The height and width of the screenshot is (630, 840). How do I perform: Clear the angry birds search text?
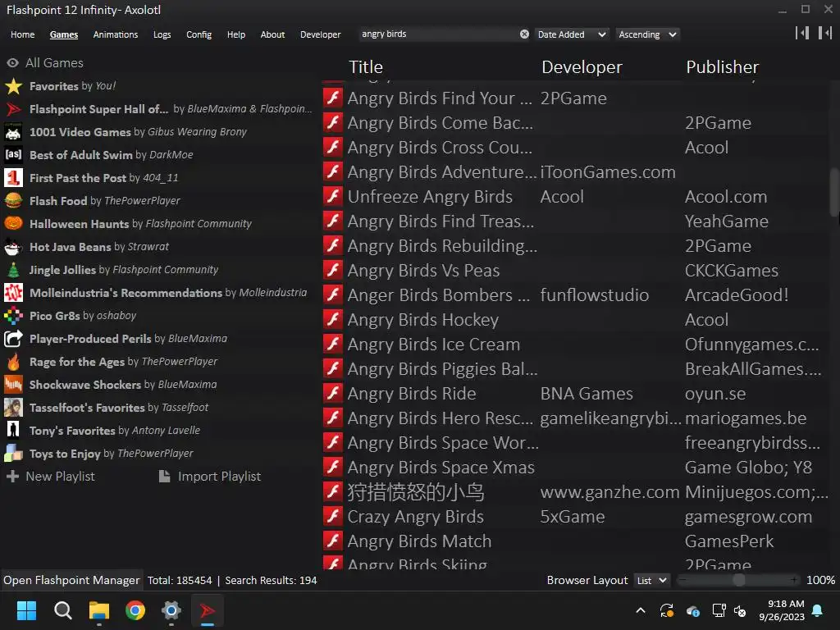tap(524, 34)
